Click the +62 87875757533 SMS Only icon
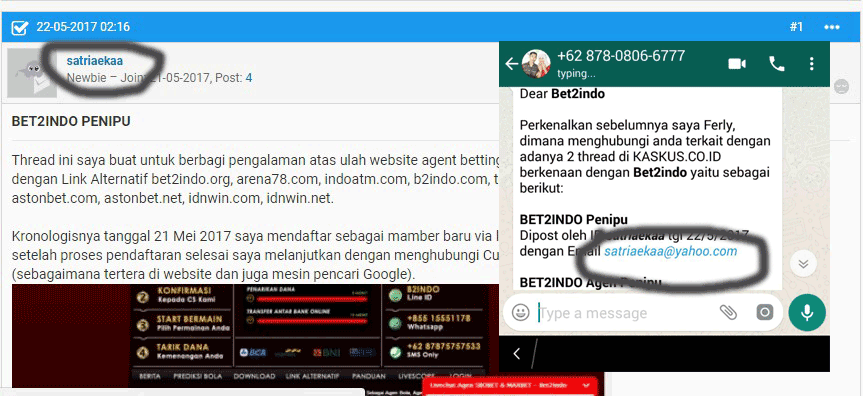863x396 pixels. (395, 352)
